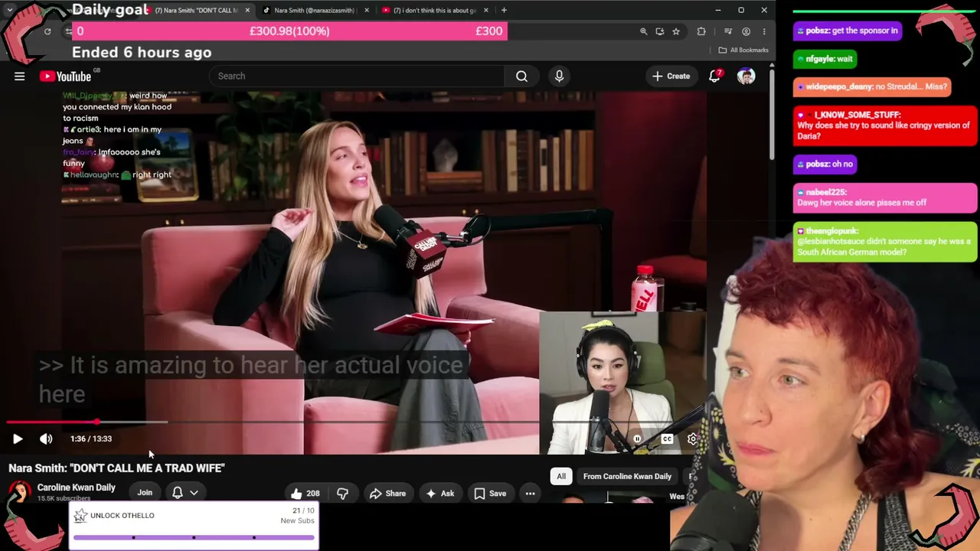
Task: Mute the video volume speaker icon
Action: (46, 439)
